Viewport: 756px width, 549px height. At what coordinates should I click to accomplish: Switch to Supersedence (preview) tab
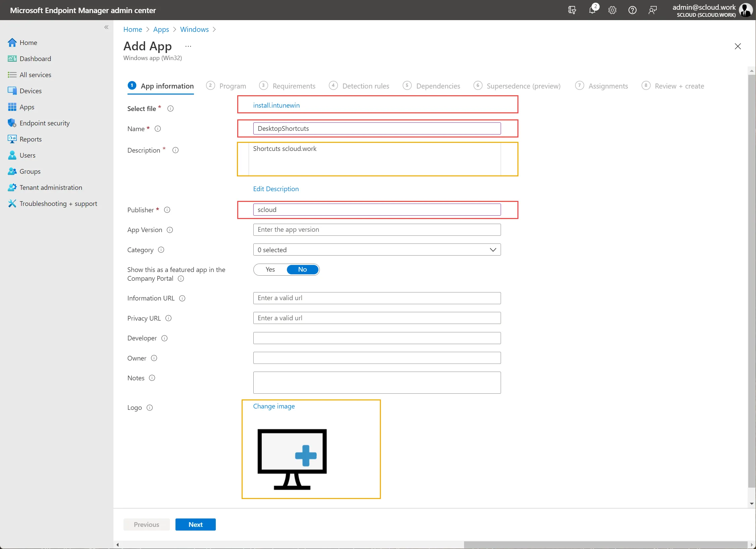(517, 86)
